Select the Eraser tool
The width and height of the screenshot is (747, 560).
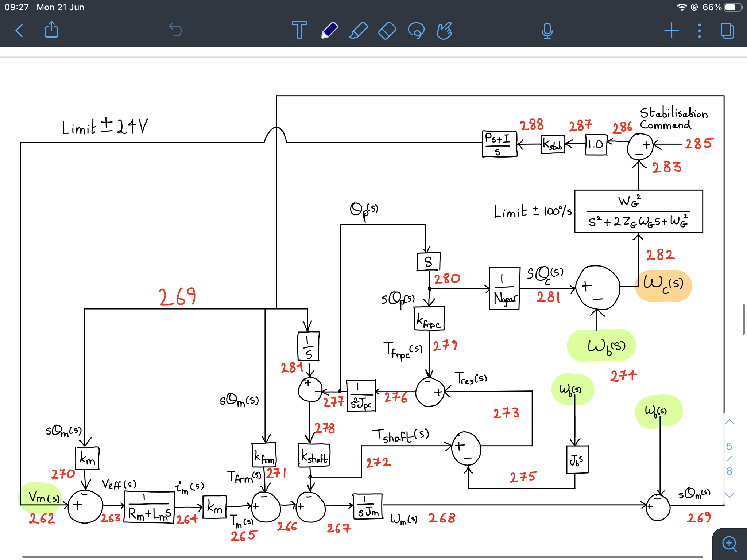tap(387, 30)
